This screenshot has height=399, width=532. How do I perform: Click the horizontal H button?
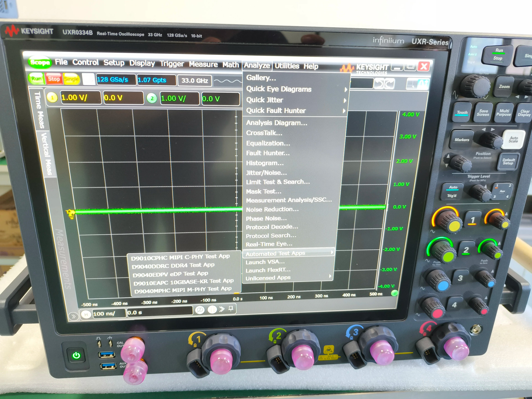point(86,314)
